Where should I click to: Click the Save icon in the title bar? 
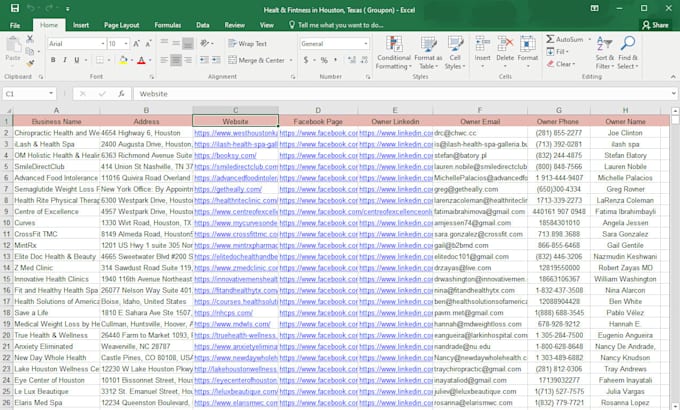[15, 8]
